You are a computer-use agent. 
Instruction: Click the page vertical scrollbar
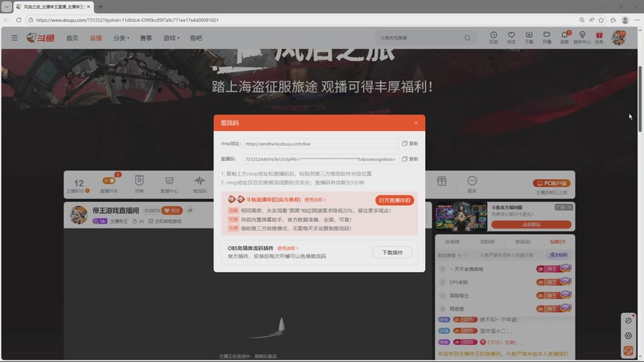[640, 98]
